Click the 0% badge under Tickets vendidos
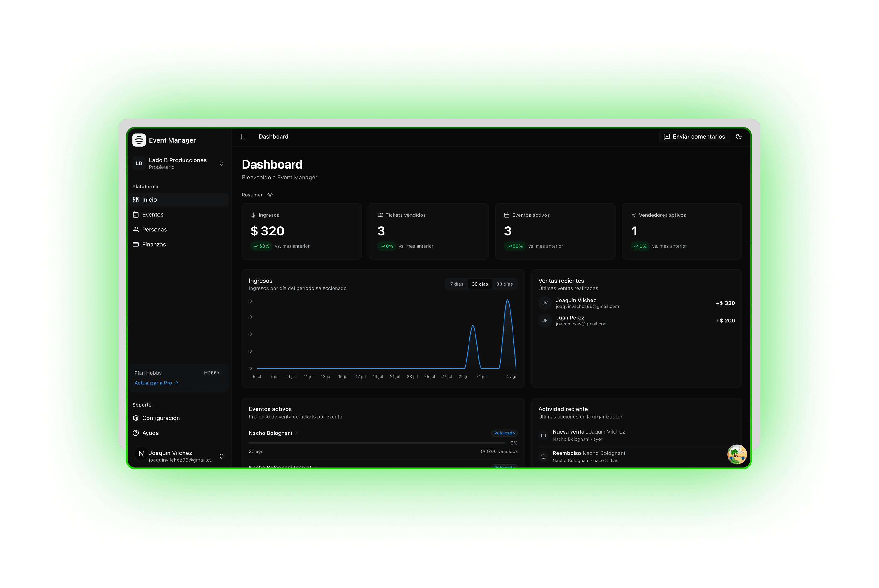Screen dimensions: 879x588 tap(387, 246)
